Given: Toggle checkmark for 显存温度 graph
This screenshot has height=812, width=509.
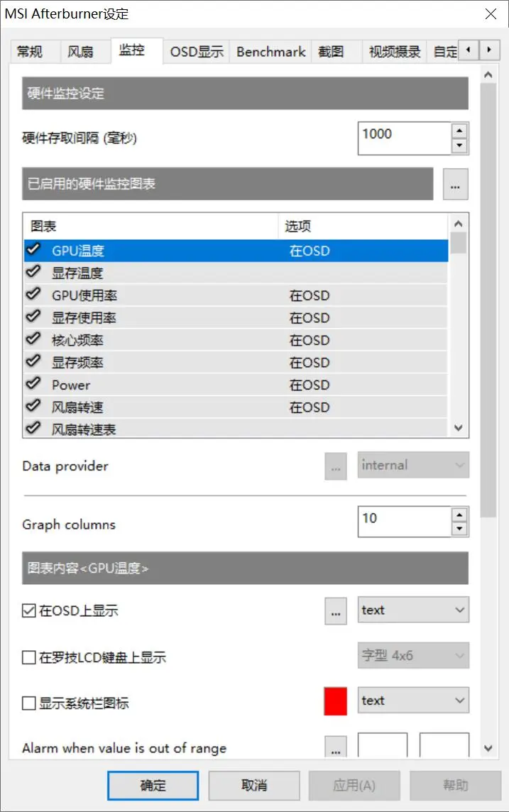Looking at the screenshot, I should click(x=33, y=271).
